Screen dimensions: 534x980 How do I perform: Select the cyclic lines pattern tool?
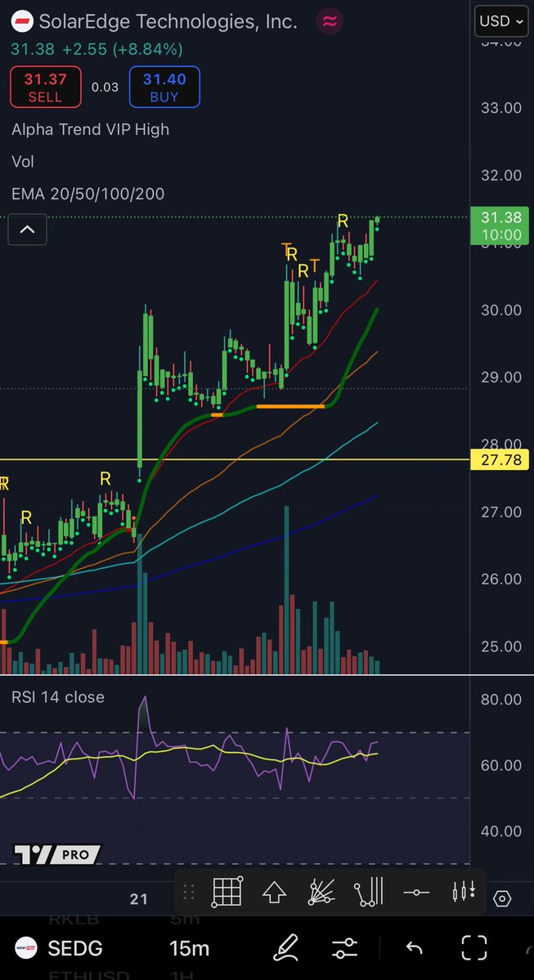[368, 892]
